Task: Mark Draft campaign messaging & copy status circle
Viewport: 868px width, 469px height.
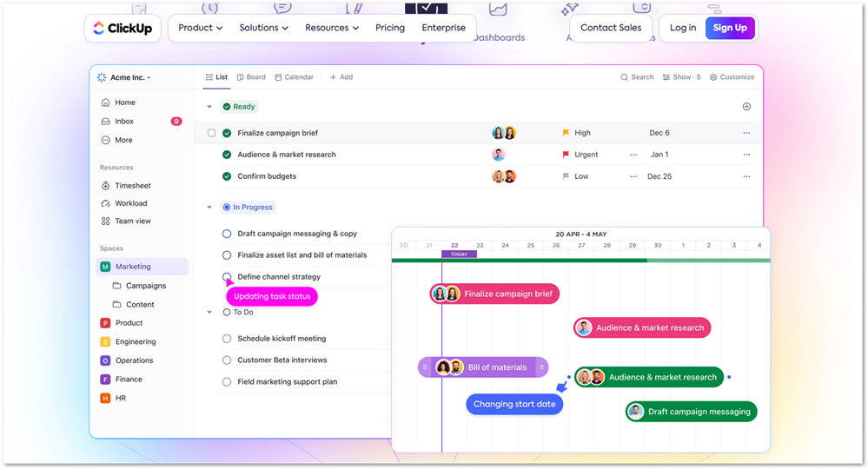Action: point(227,234)
